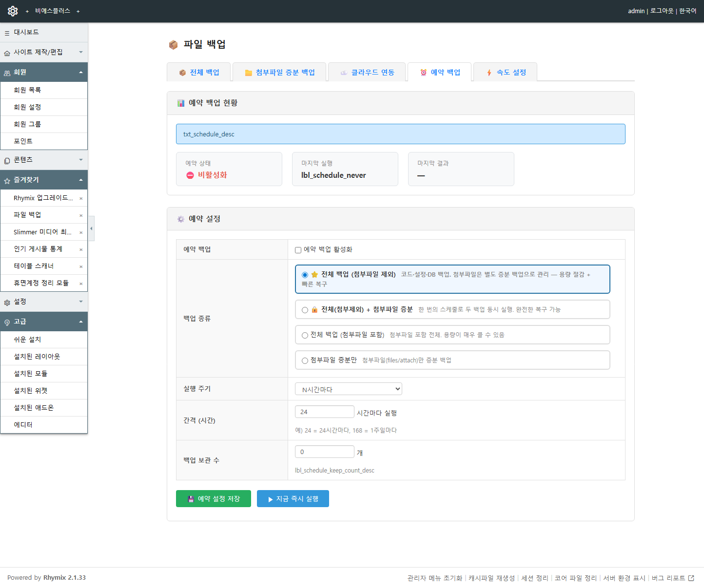704x588 pixels.
Task: Click 서버 환경 표시 footer link
Action: click(x=624, y=578)
